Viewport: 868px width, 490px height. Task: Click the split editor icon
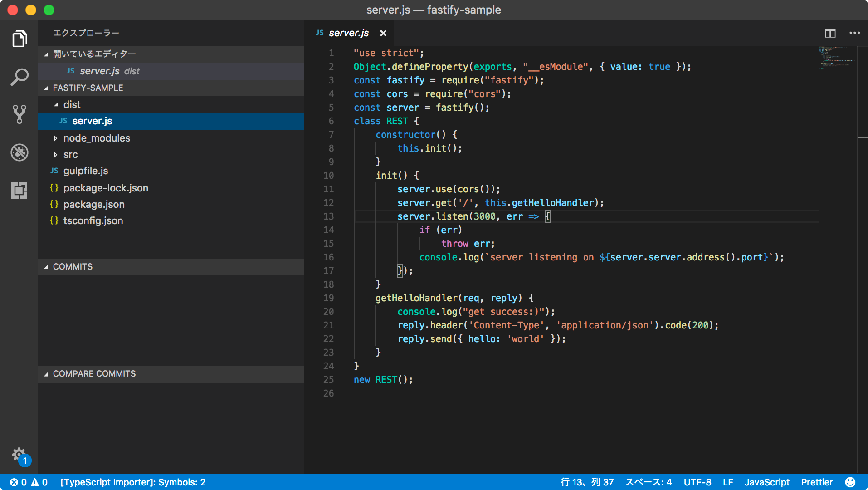[830, 33]
